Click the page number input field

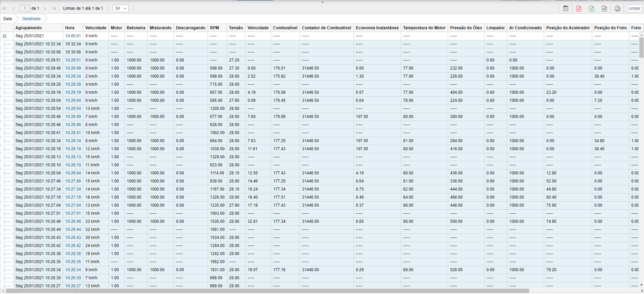(x=25, y=8)
